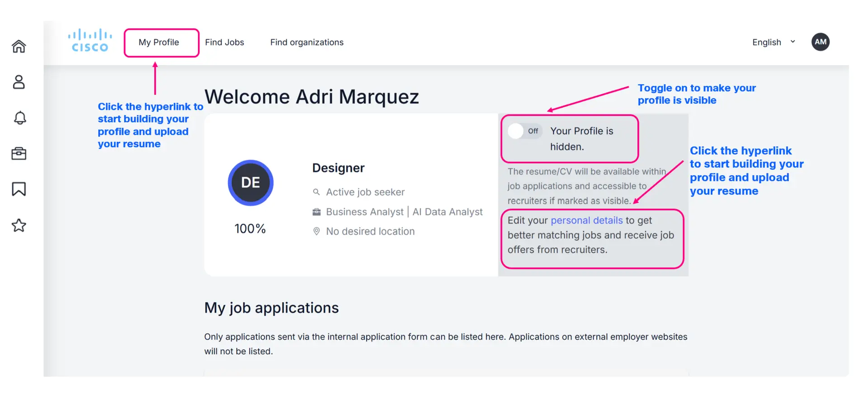Open the briefcase jobs icon

(x=19, y=154)
